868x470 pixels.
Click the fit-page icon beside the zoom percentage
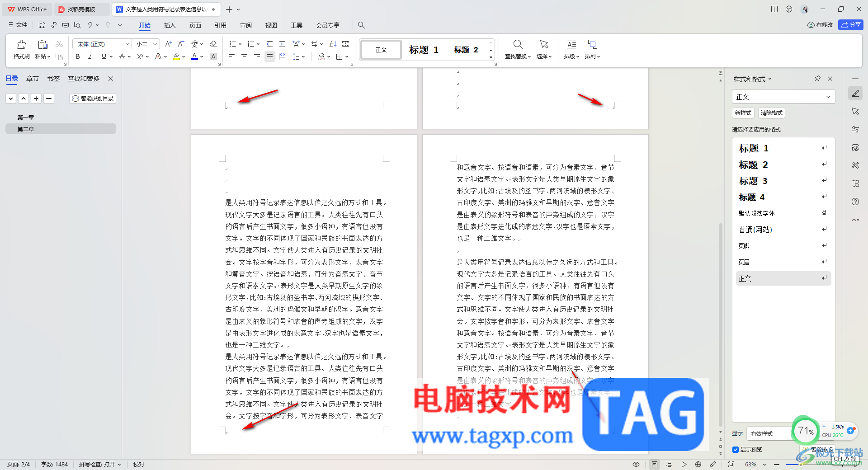(731, 464)
